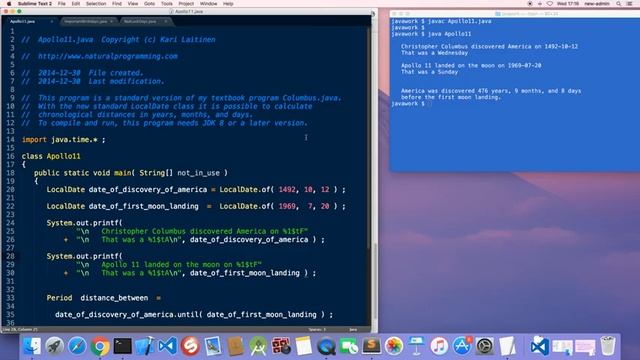640x360 pixels.
Task: Click the class name Apollo11 in code
Action: [x=63, y=156]
